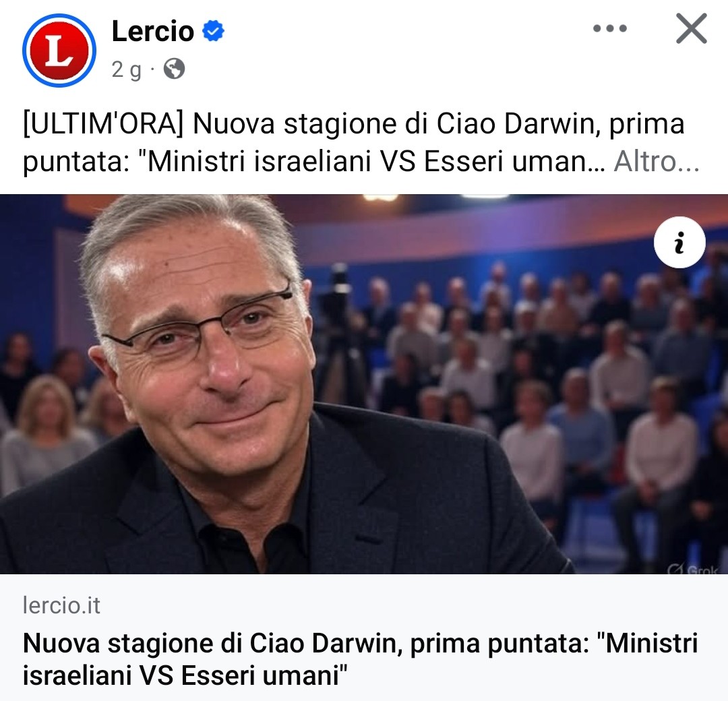
Task: Click the 2 g post timestamp
Action: tap(126, 69)
